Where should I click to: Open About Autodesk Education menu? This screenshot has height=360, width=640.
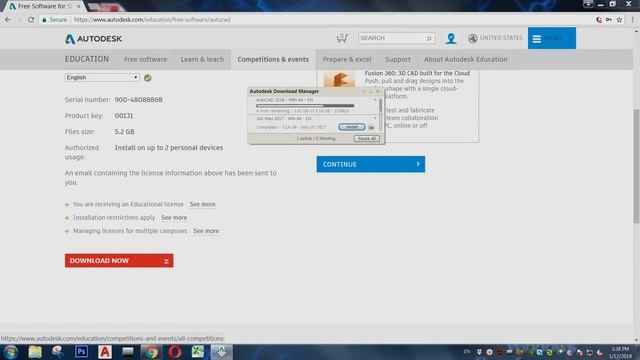pyautogui.click(x=465, y=59)
